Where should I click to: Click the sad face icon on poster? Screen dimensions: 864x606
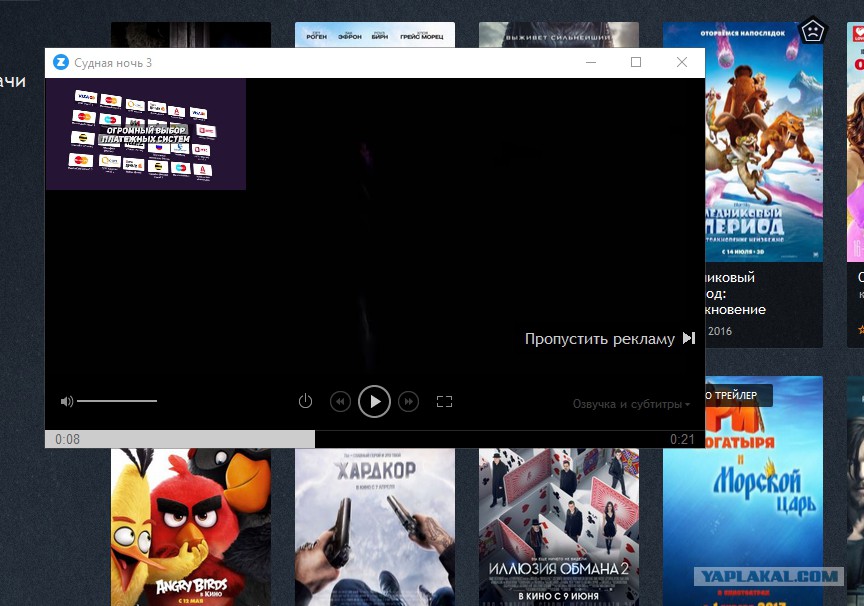click(x=812, y=31)
